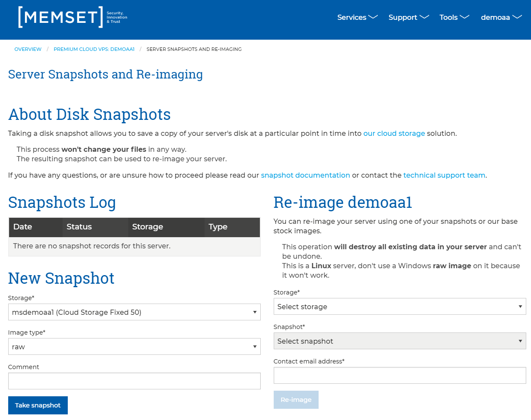Click the 'About Disk Snapshots' heading

89,114
